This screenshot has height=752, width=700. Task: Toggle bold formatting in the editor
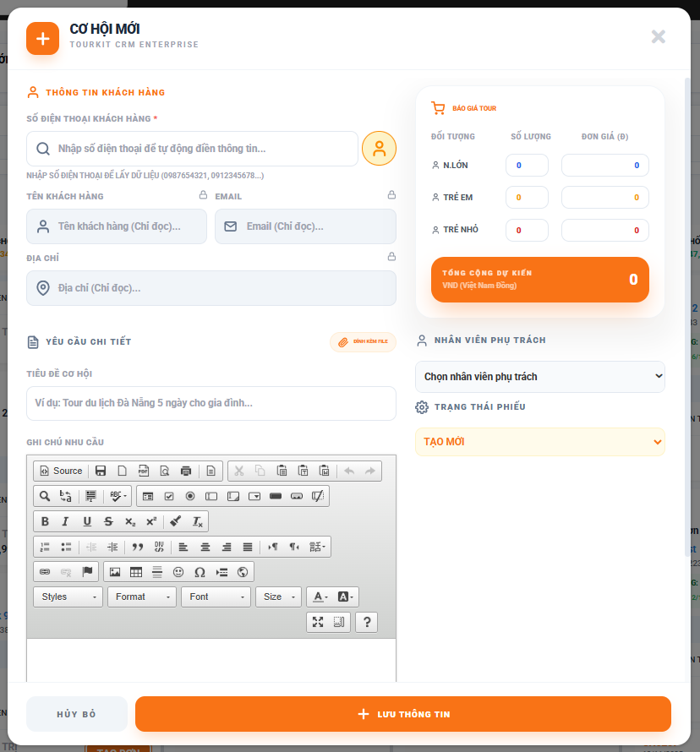pyautogui.click(x=45, y=521)
